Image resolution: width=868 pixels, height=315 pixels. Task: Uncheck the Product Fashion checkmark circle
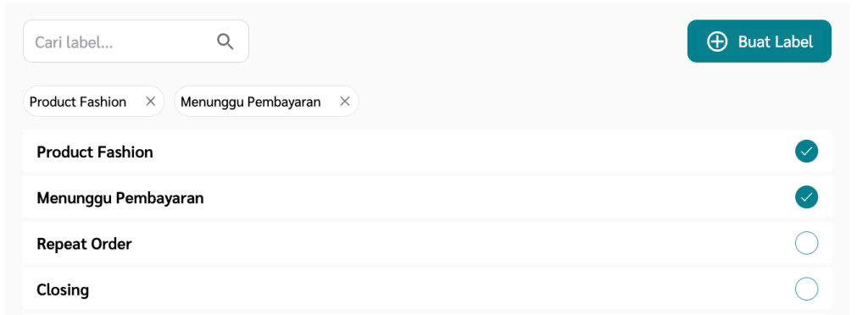tap(806, 152)
